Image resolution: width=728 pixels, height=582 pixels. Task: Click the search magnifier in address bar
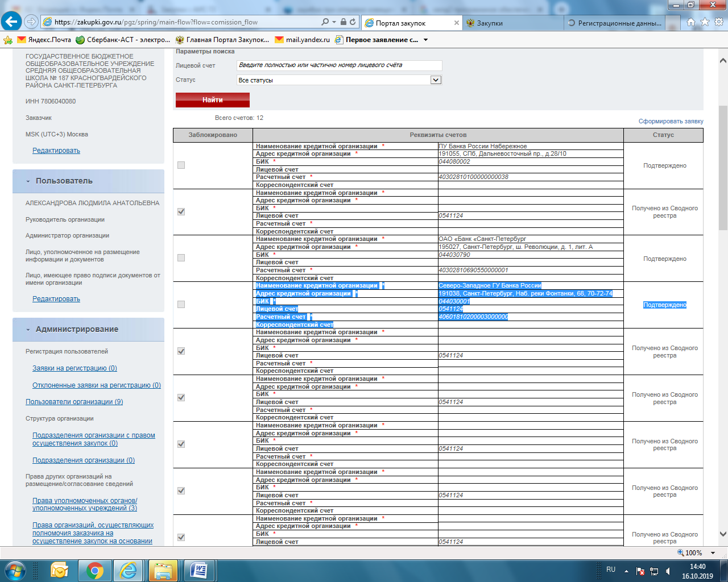(325, 22)
